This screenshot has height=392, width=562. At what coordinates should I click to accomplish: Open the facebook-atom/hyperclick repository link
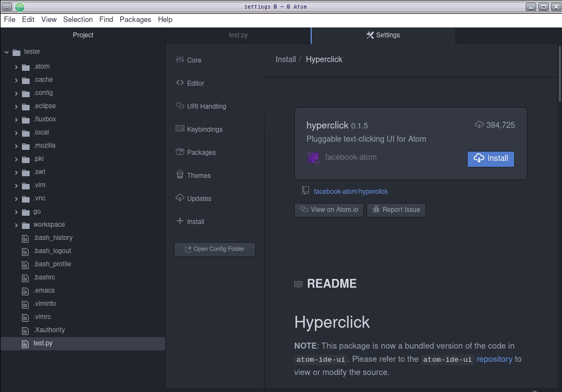pyautogui.click(x=351, y=192)
